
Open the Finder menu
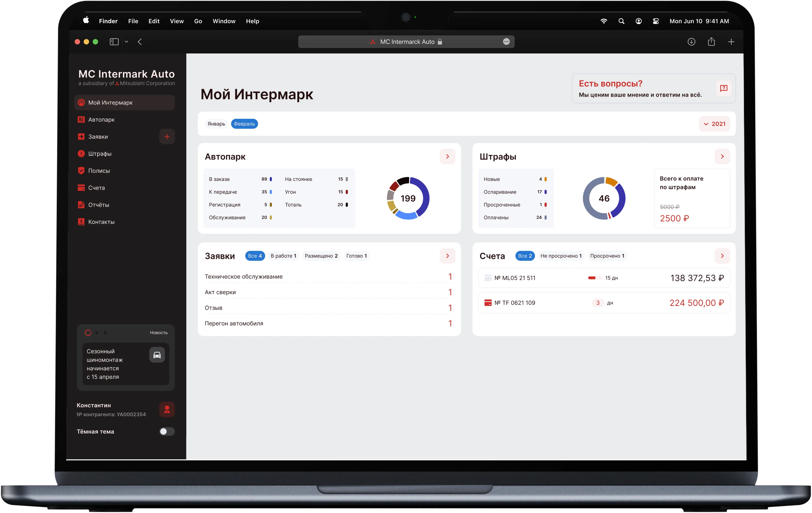[108, 21]
